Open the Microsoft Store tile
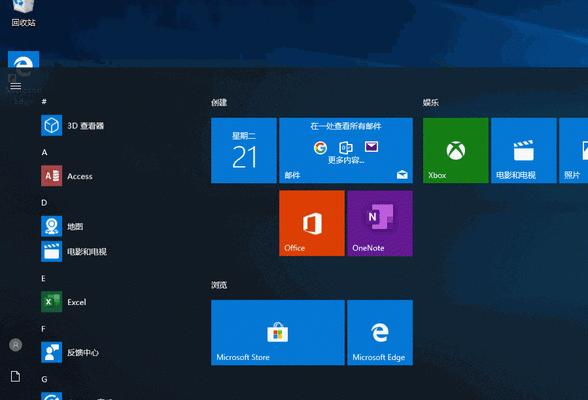The height and width of the screenshot is (400, 588). click(278, 333)
